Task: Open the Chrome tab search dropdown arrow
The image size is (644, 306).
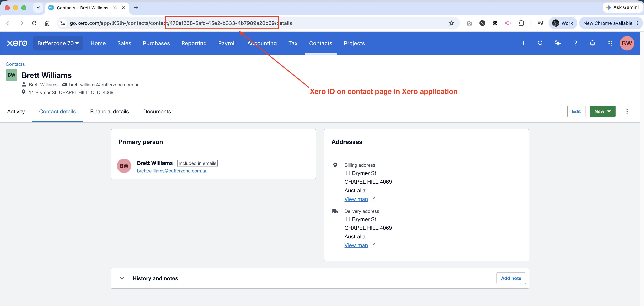Action: 38,8
